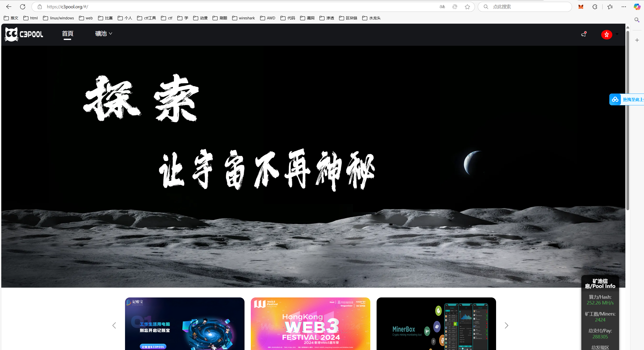This screenshot has height=350, width=644.
Task: Open the ctf工具 bookmarks folder
Action: (x=147, y=18)
